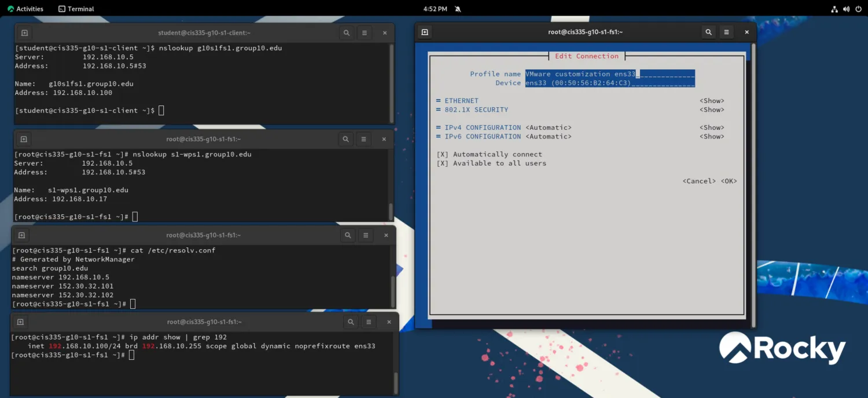Show the IPv6 CONFIGURATION section
This screenshot has width=868, height=398.
click(712, 137)
